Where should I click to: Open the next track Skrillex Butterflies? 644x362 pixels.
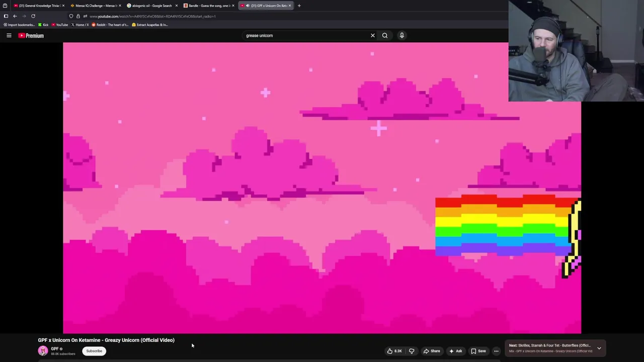550,345
